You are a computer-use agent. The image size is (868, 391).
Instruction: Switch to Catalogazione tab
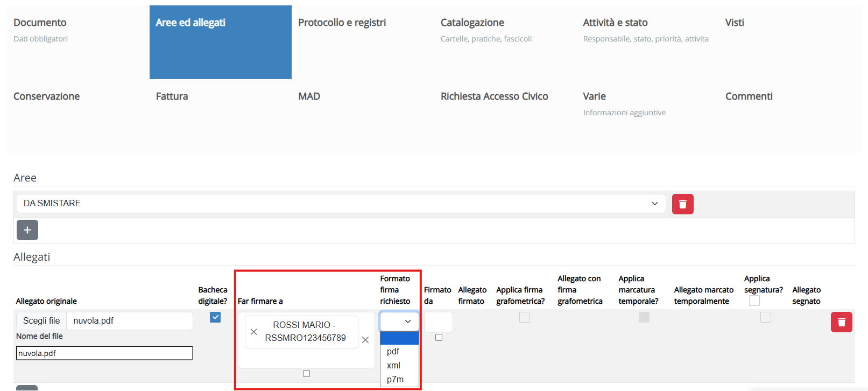pos(505,42)
